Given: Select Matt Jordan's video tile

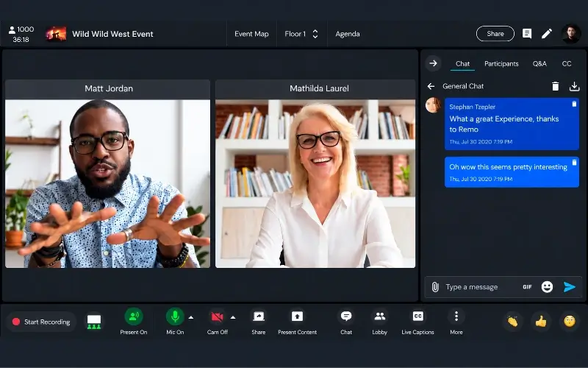Looking at the screenshot, I should pyautogui.click(x=107, y=174).
